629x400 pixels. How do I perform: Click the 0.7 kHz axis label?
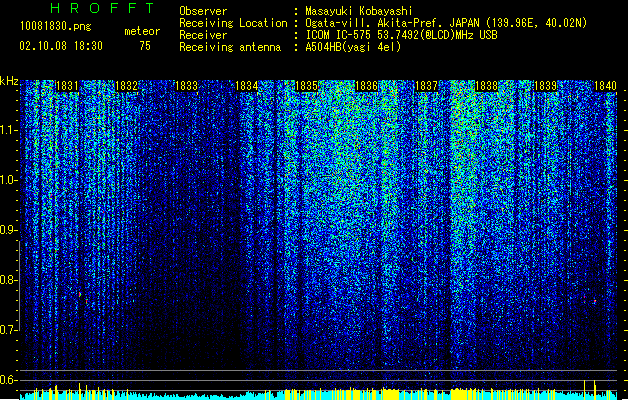(9, 330)
